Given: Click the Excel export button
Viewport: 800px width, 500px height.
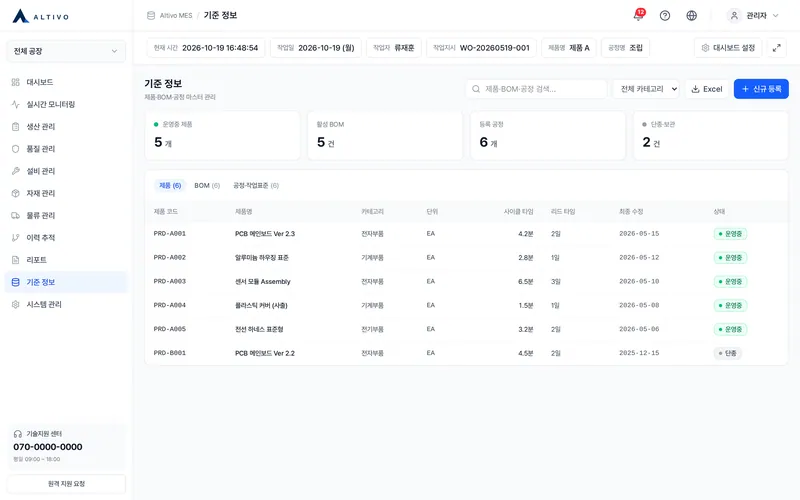Looking at the screenshot, I should [x=707, y=89].
